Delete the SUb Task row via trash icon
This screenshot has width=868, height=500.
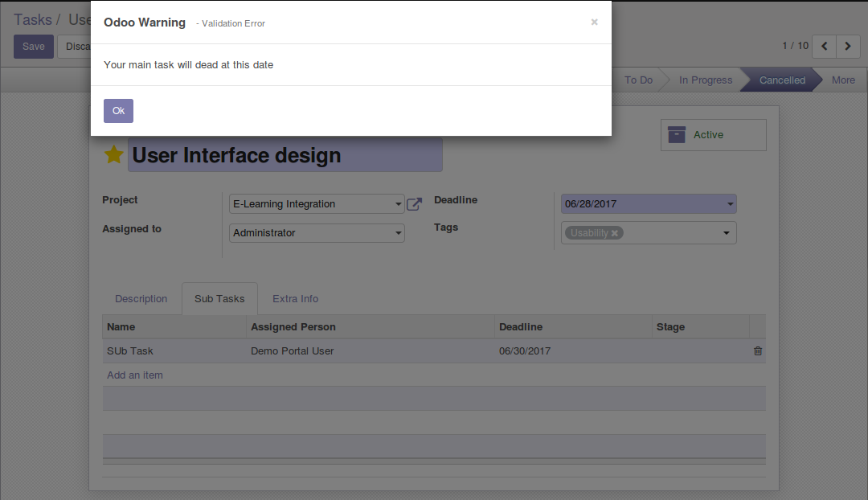(x=757, y=351)
